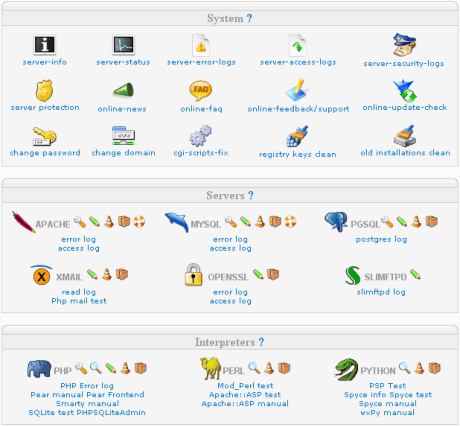Open the online-faq speech bubble icon

[200, 90]
